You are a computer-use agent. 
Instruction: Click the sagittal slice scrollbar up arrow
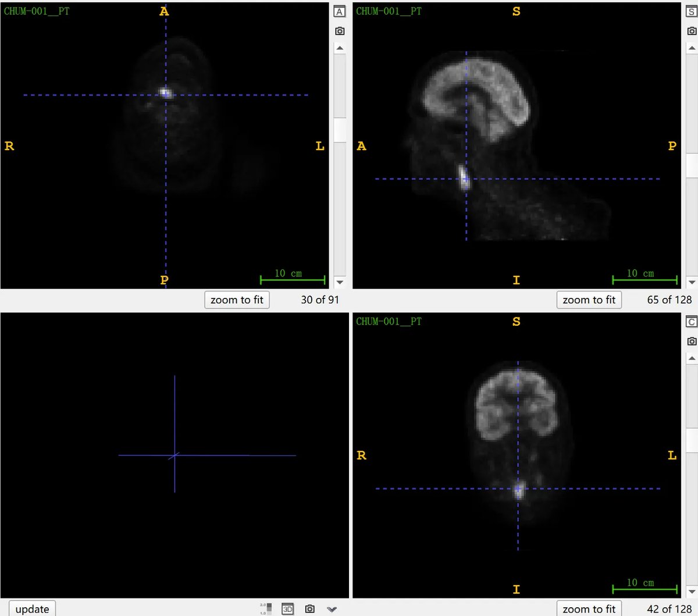692,48
